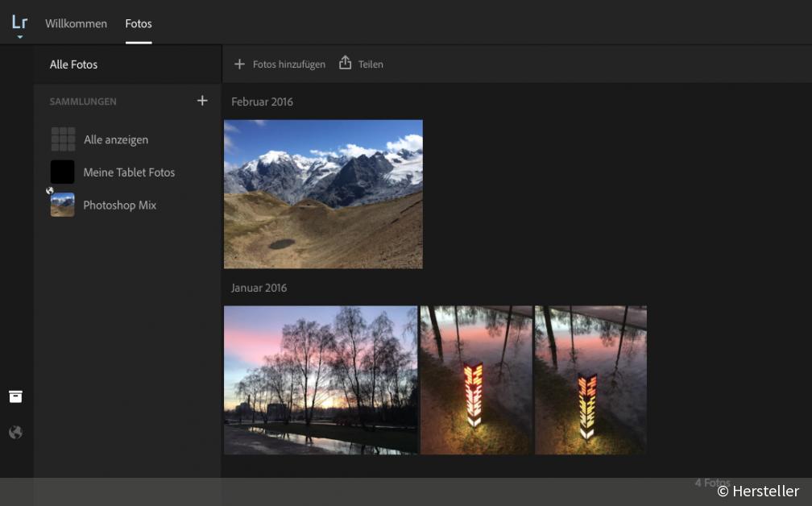Open the Alle Fotos view
Viewport: 812px width, 506px height.
(x=74, y=64)
